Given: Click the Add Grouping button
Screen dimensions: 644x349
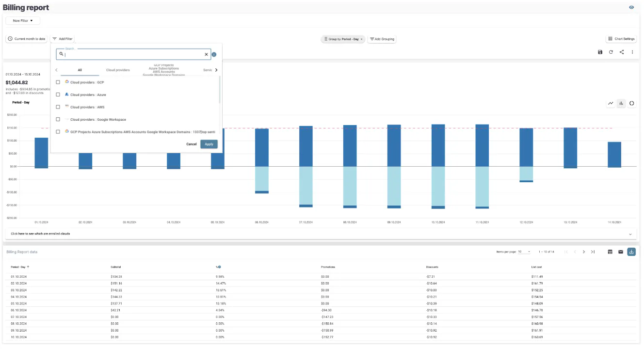Looking at the screenshot, I should (382, 39).
